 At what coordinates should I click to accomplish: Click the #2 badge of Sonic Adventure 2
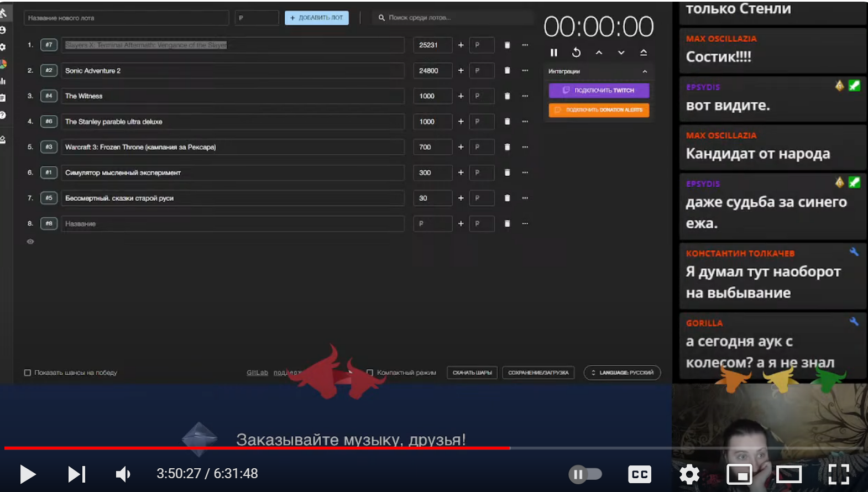(49, 70)
